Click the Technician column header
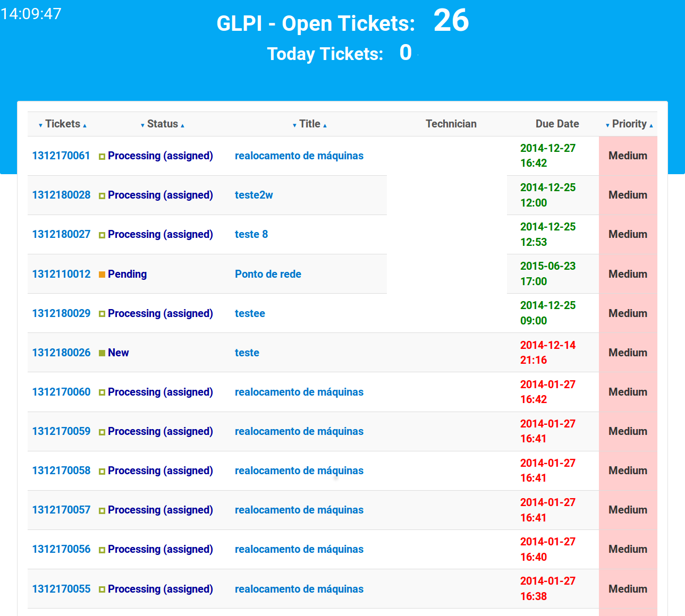The image size is (685, 616). 451,124
